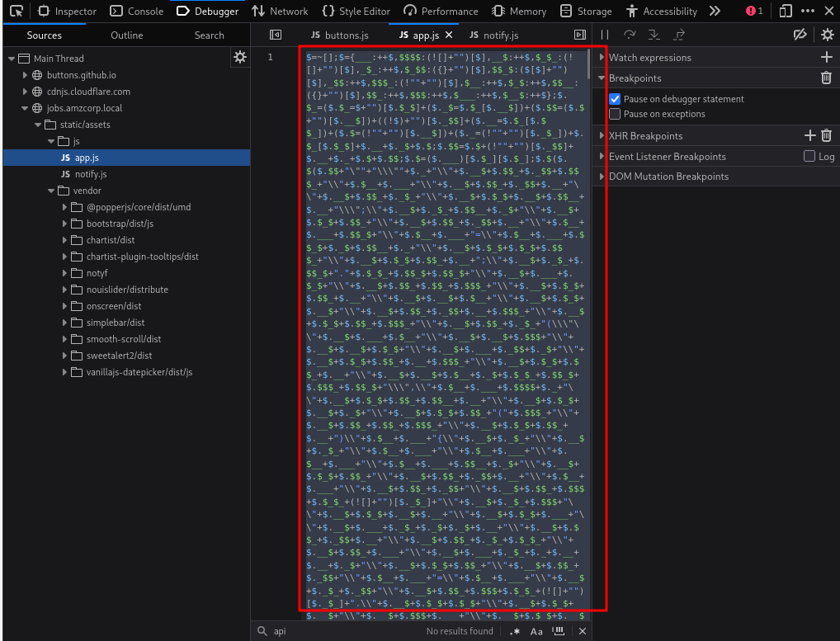Collapse the js folder

[51, 141]
